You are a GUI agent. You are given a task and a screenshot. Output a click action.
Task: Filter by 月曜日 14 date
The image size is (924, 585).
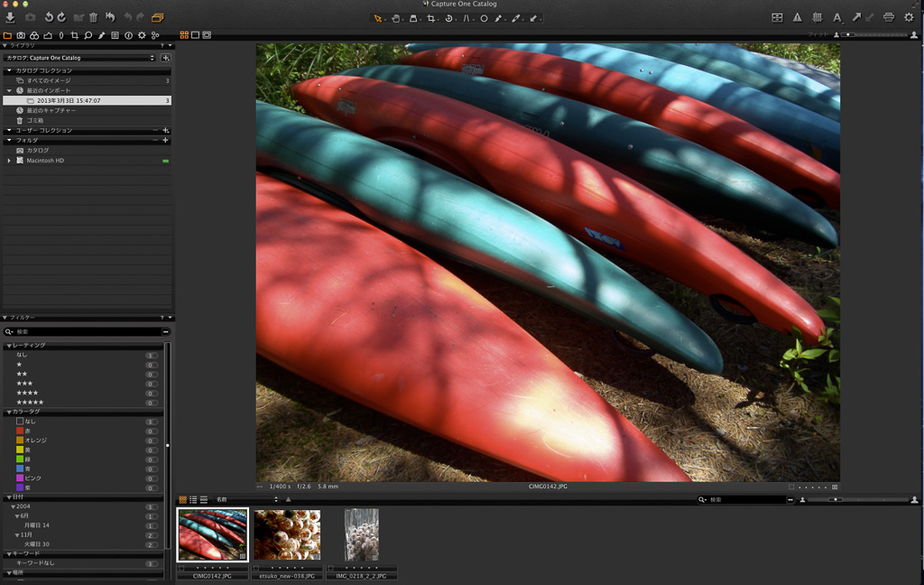coord(36,525)
